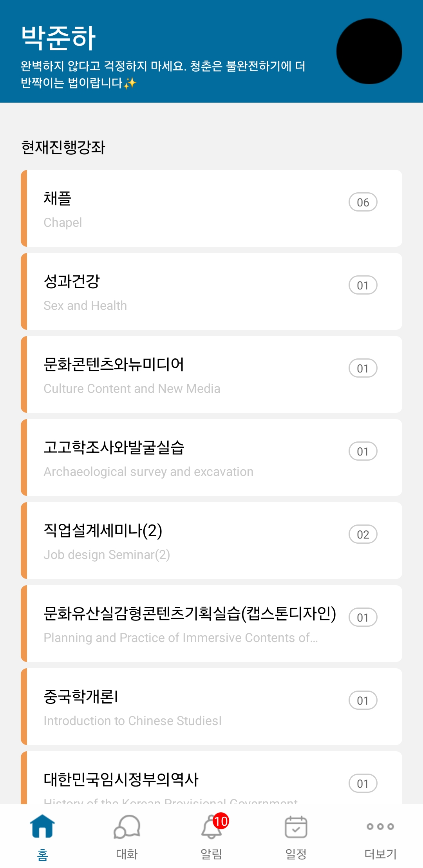The height and width of the screenshot is (868, 423).
Task: Select the 문화유산실감형콘텐츠기획실습 capstone course
Action: tap(211, 624)
